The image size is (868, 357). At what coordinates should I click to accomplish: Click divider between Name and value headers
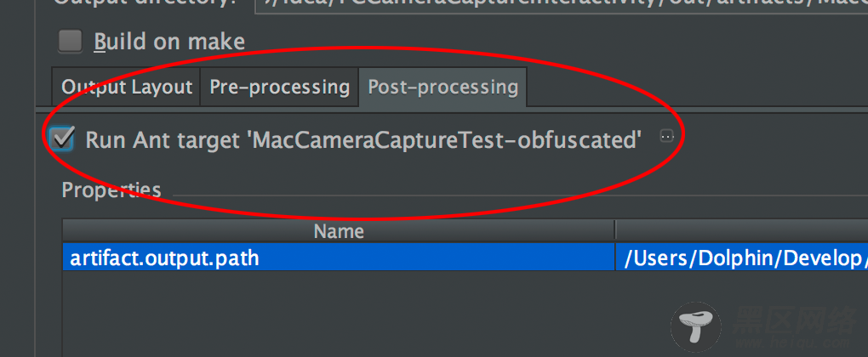[615, 231]
